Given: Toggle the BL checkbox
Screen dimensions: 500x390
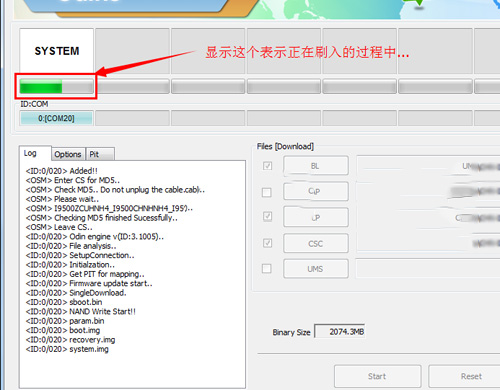Looking at the screenshot, I should pos(267,166).
